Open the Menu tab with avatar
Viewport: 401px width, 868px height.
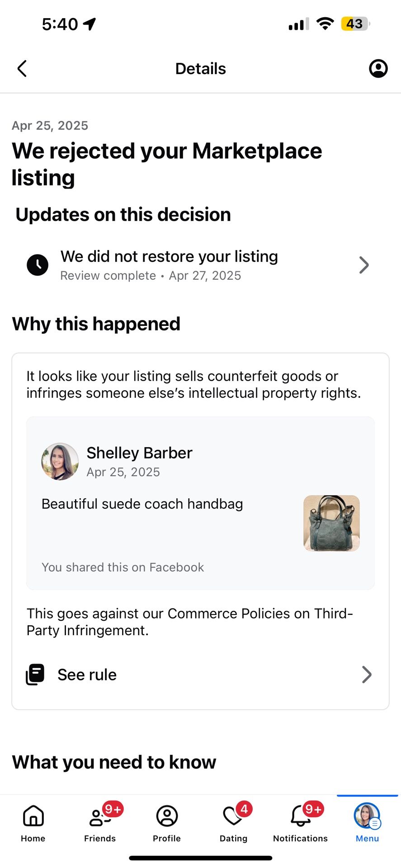tap(367, 824)
